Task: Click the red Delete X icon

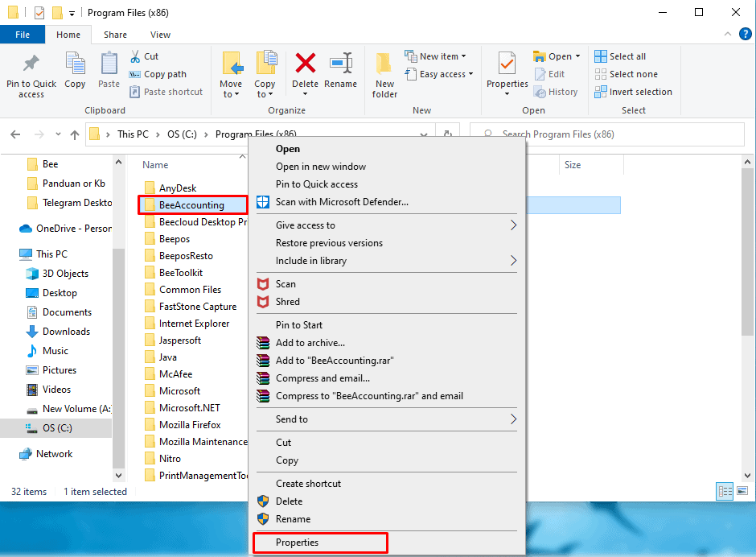Action: (306, 64)
